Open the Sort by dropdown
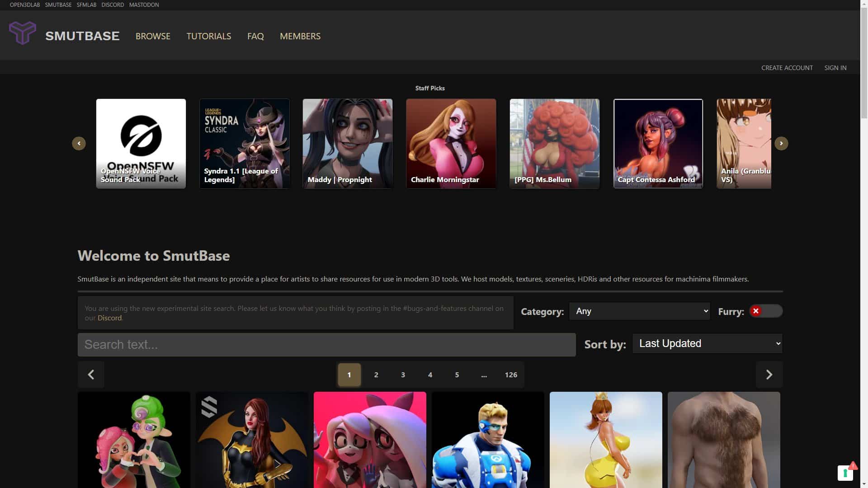This screenshot has height=488, width=868. tap(707, 343)
